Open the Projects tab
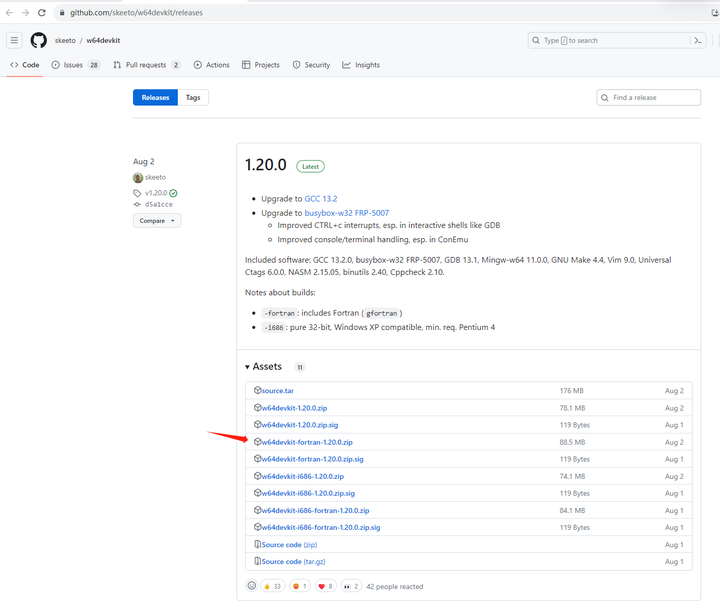720x614 pixels. point(261,65)
